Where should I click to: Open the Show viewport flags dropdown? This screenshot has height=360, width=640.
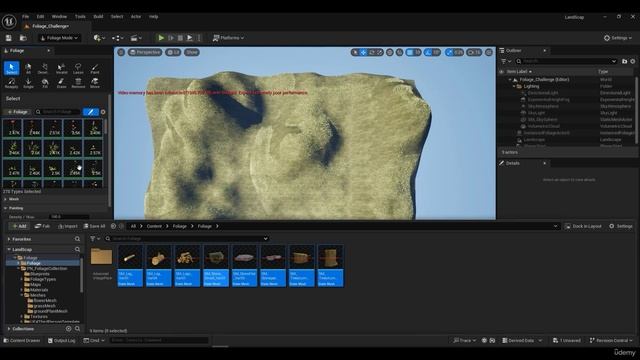tap(191, 52)
